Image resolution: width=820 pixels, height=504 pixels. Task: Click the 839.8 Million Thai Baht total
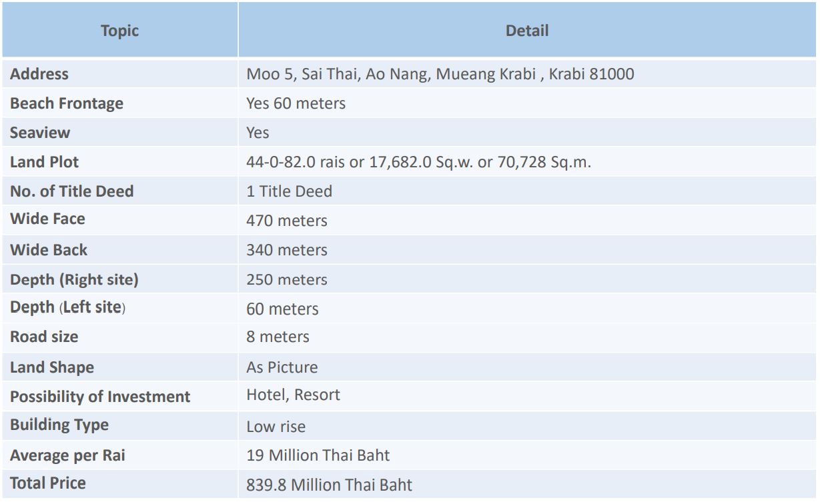click(330, 485)
